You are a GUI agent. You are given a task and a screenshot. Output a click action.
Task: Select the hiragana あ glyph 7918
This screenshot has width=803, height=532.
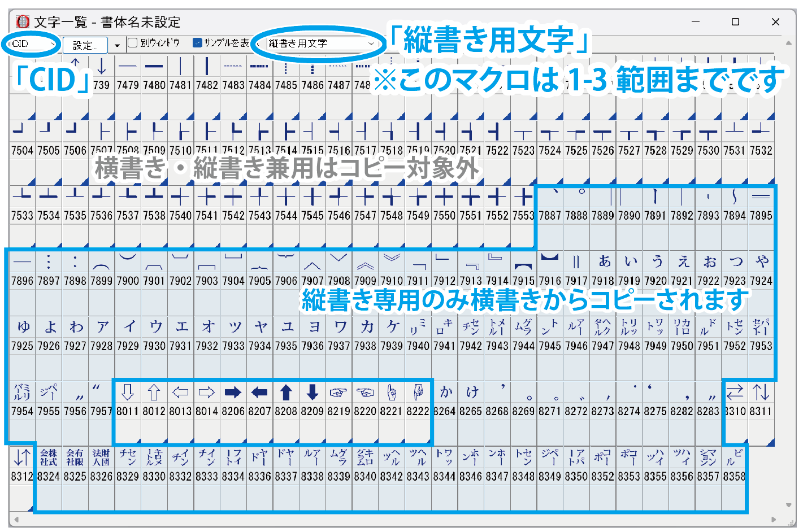[x=604, y=261]
